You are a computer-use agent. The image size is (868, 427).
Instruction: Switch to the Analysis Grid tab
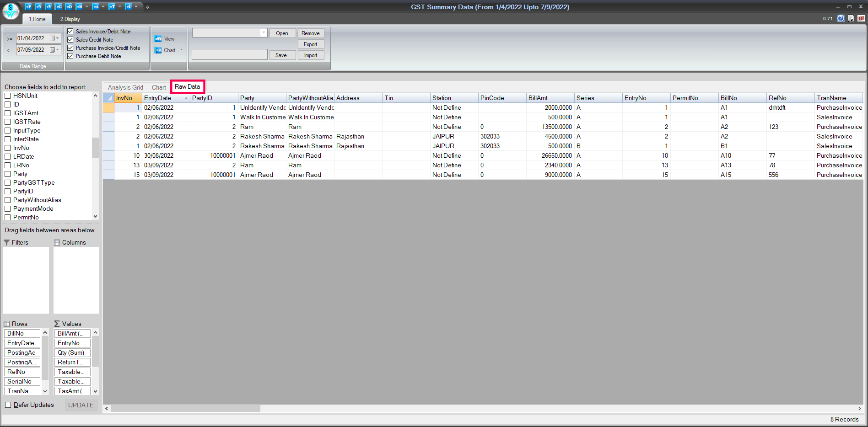click(x=125, y=87)
